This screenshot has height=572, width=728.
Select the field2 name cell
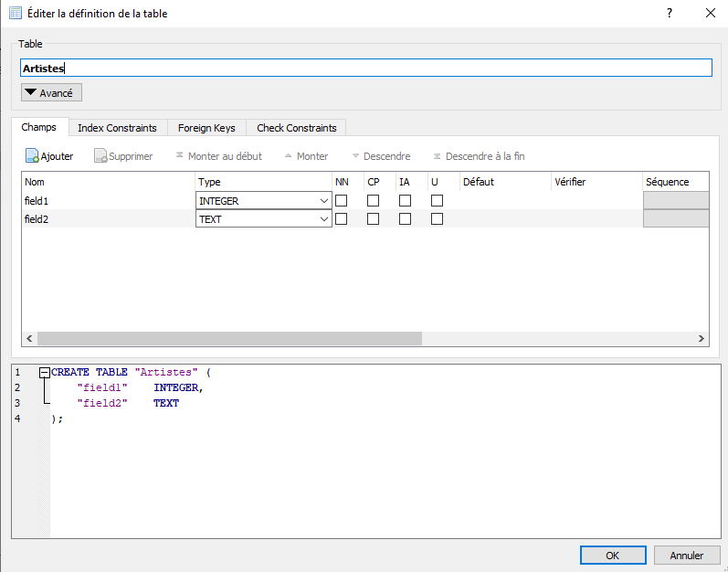click(x=108, y=218)
